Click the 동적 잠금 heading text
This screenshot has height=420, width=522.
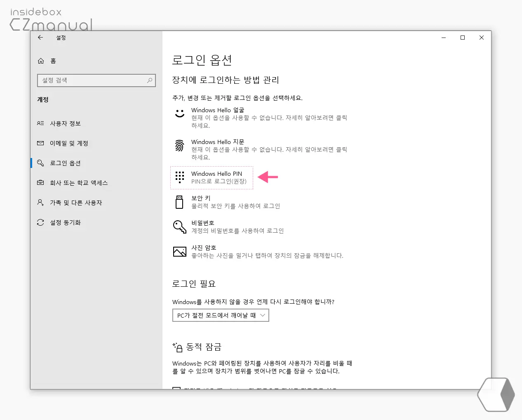(204, 347)
